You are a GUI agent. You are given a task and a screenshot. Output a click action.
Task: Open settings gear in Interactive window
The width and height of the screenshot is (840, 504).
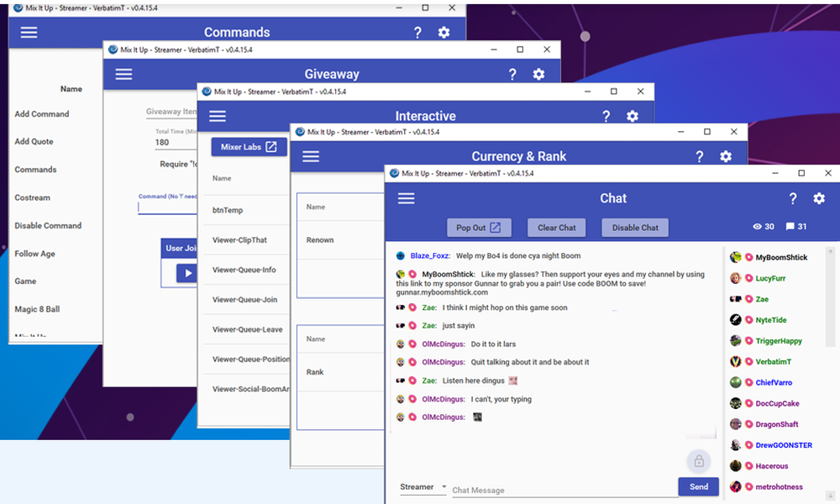633,116
